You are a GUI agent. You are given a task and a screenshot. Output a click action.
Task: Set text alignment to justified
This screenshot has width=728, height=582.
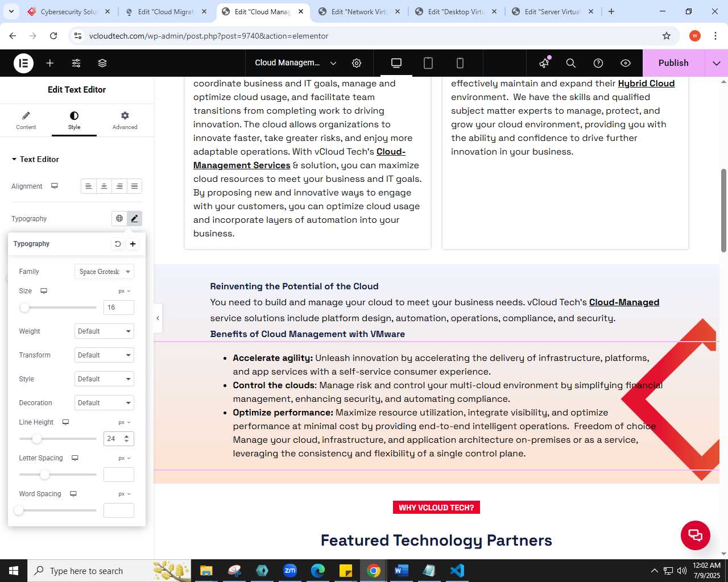[134, 186]
